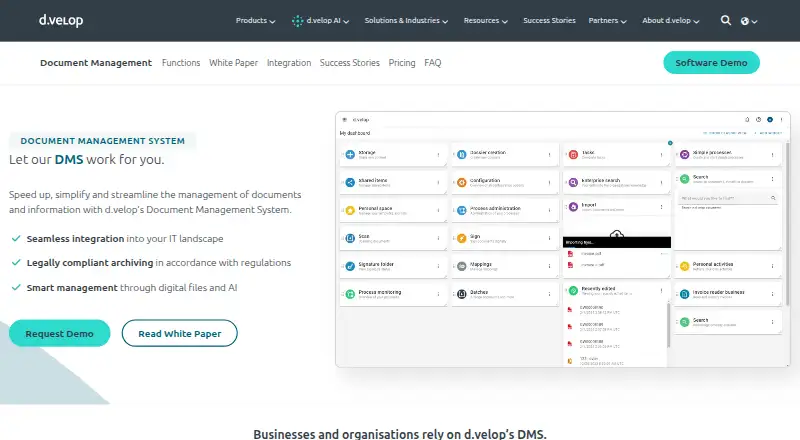Open the Success Stories top nav item
Image resolution: width=800 pixels, height=440 pixels.
pyautogui.click(x=549, y=20)
